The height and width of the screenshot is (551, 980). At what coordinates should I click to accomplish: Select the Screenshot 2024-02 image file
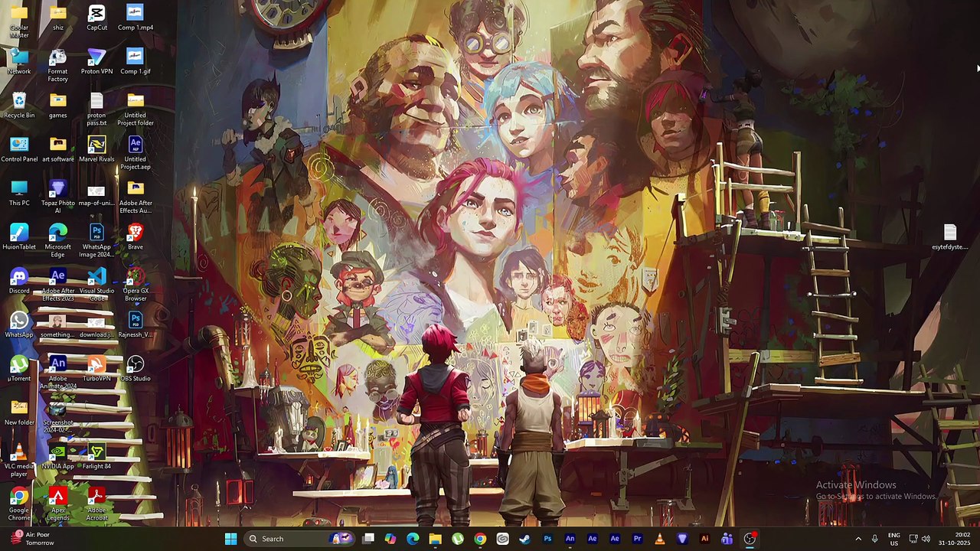coord(57,416)
